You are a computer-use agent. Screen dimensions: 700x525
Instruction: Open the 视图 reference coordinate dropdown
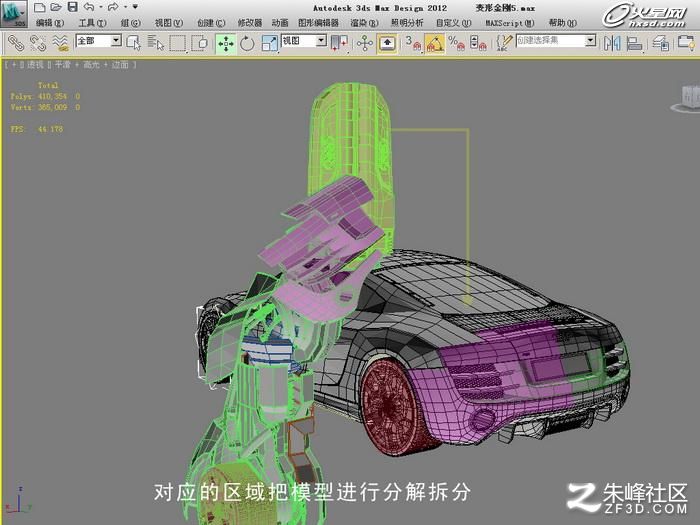click(x=304, y=41)
